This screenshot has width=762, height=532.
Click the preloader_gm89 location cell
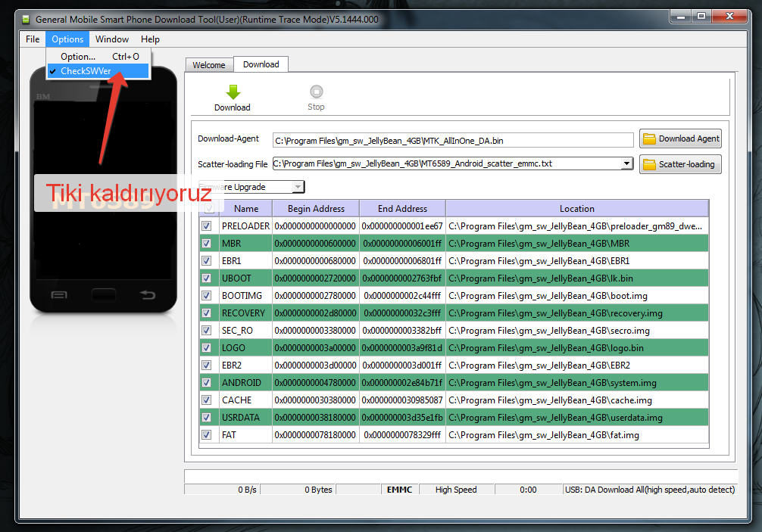[577, 226]
